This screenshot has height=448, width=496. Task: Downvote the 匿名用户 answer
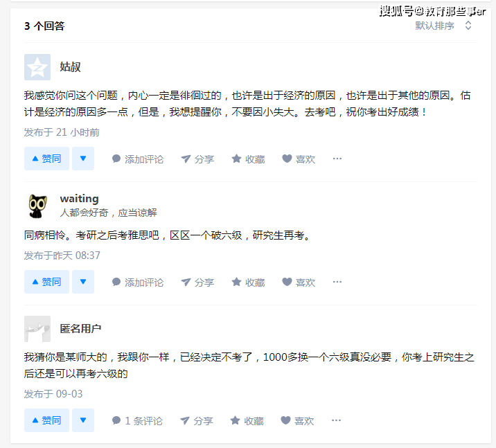(x=83, y=420)
